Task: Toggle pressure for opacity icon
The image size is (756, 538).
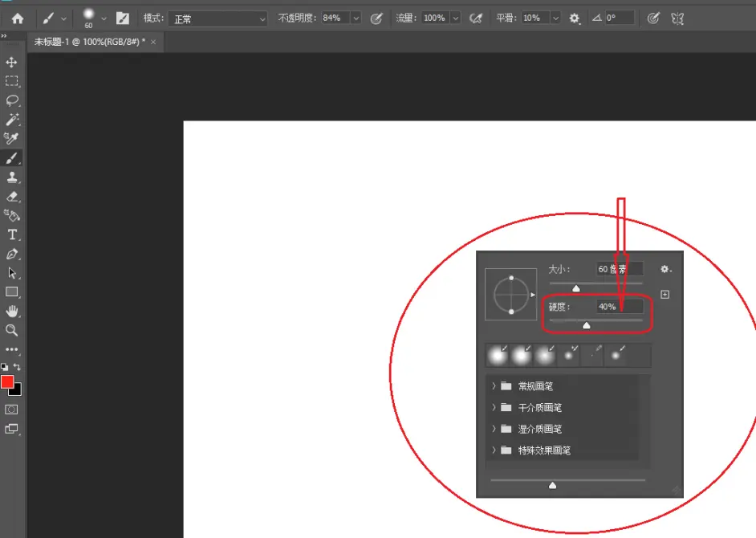Action: (x=376, y=18)
